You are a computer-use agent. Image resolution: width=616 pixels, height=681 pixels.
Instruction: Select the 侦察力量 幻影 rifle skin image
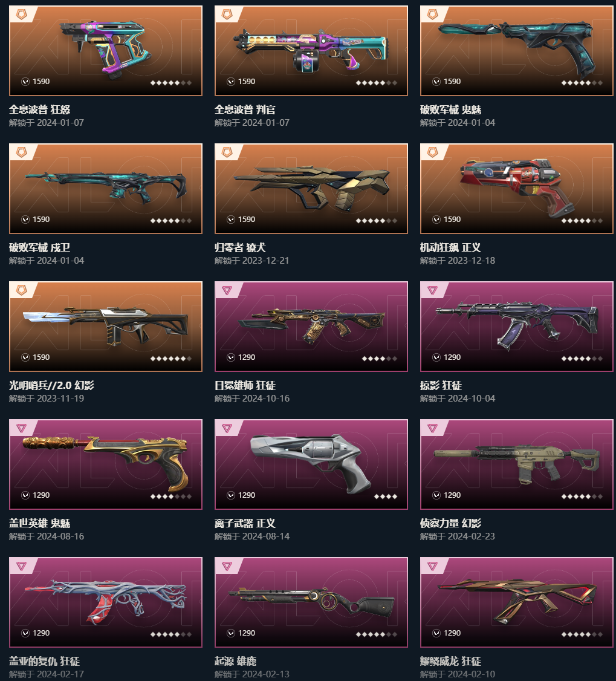tap(517, 464)
